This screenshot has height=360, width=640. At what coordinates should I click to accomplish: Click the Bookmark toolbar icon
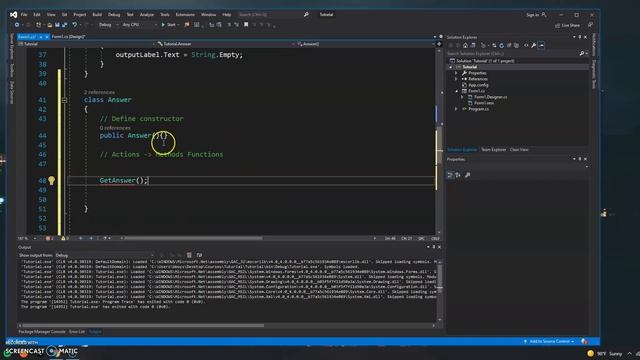click(246, 25)
